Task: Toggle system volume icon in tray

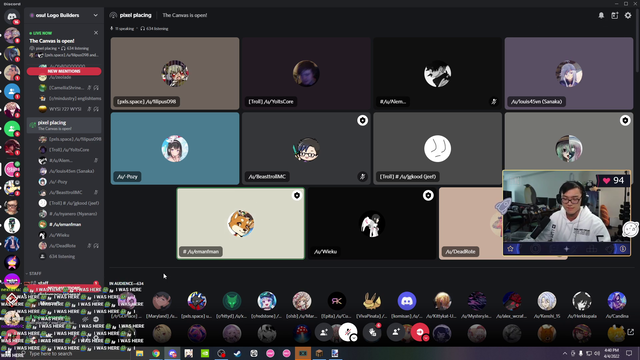Action: (x=596, y=353)
